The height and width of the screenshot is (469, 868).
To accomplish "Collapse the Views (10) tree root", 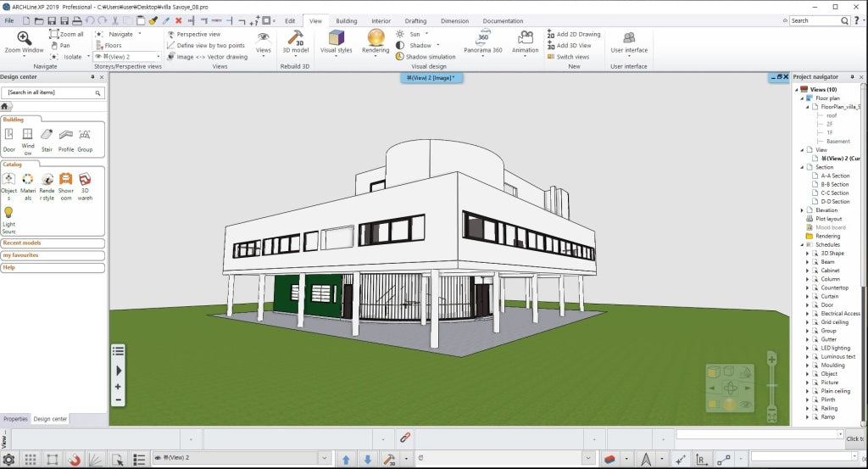I will (x=797, y=89).
